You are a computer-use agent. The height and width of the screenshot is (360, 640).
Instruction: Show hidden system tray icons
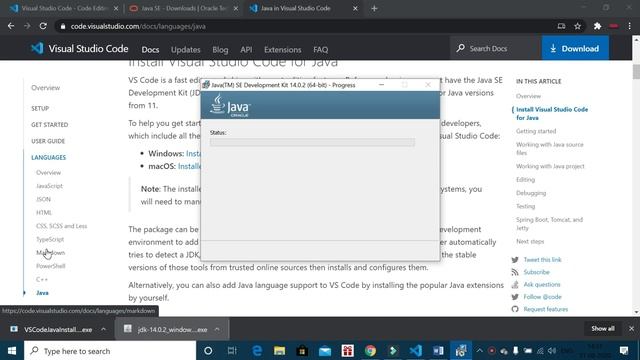tap(479, 351)
